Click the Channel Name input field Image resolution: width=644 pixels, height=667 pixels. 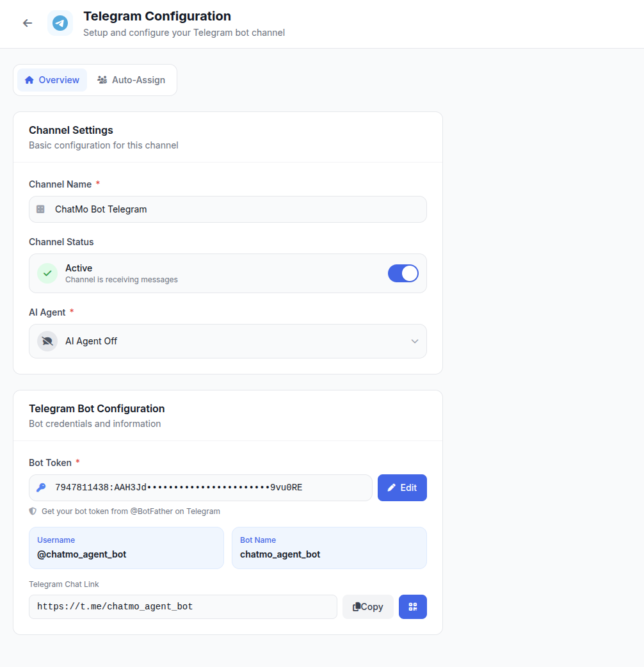coord(227,209)
